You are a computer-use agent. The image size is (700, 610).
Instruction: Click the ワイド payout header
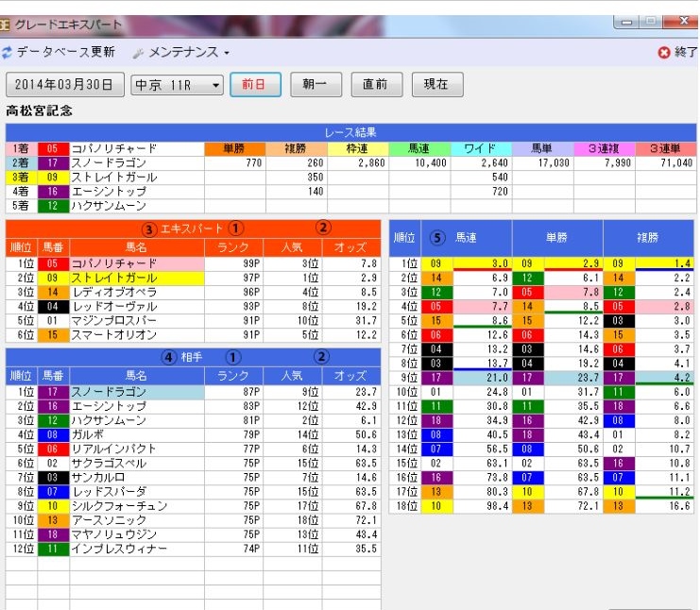pos(481,148)
